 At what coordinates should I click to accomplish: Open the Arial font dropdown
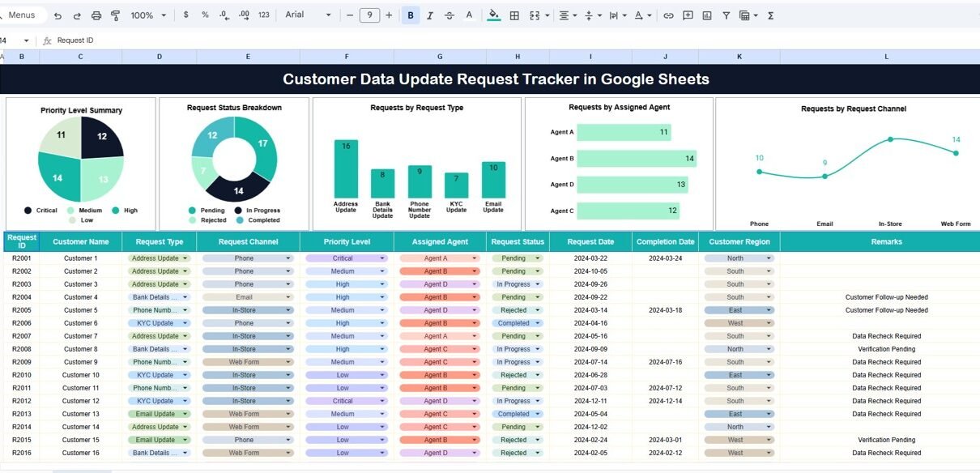point(308,15)
